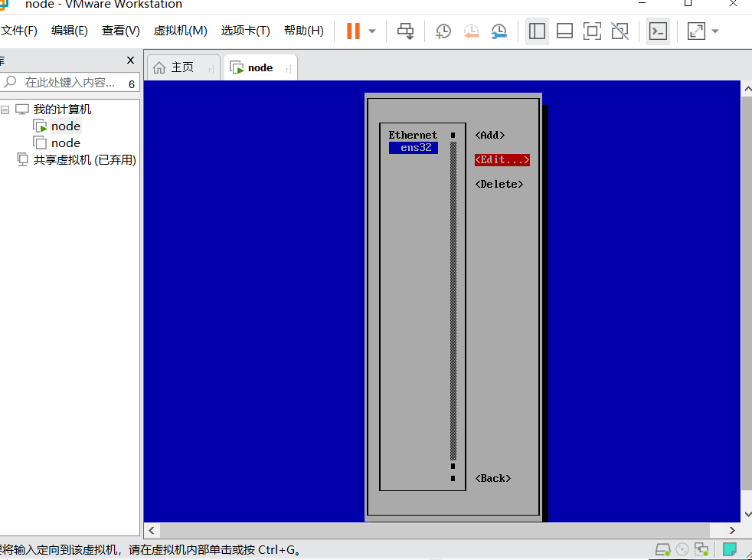Collapse the 我的计算机 tree node

point(5,110)
